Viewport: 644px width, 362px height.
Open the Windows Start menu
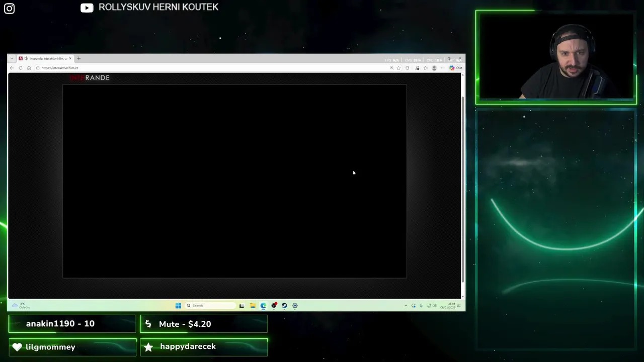178,306
